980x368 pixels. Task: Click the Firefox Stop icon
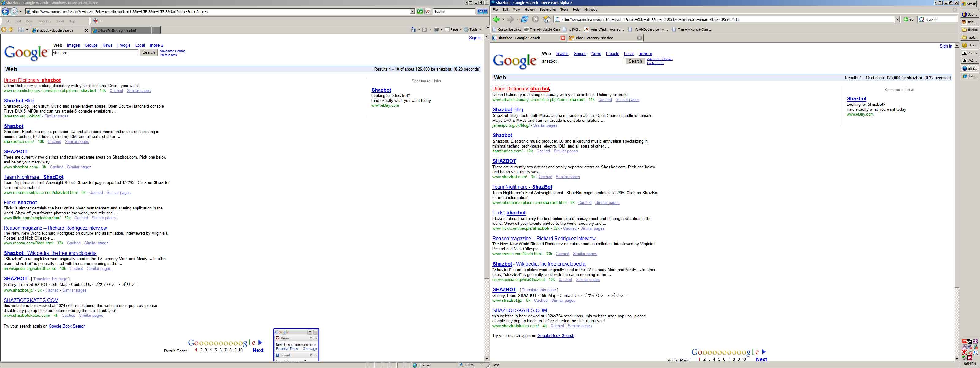click(535, 19)
